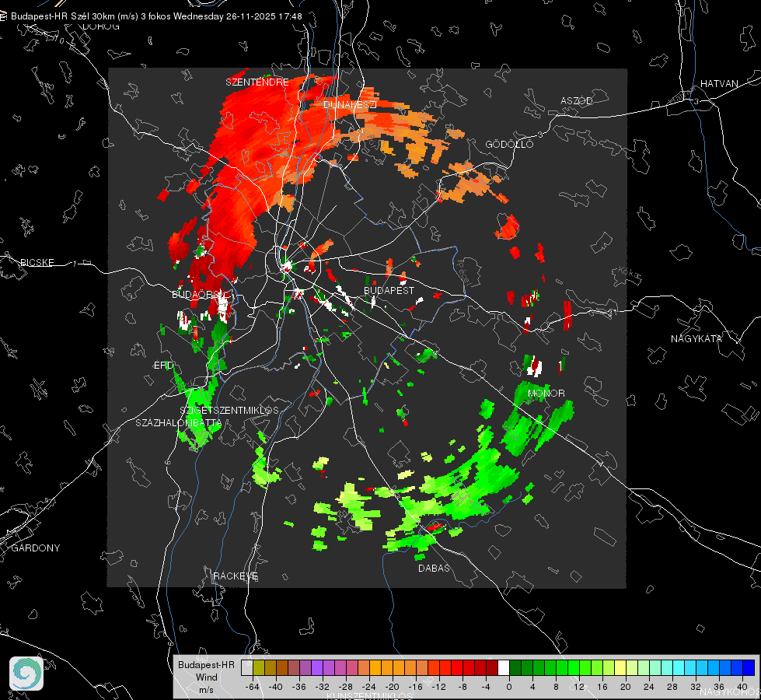Select the white zero-velocity swatch in legend

[x=504, y=668]
